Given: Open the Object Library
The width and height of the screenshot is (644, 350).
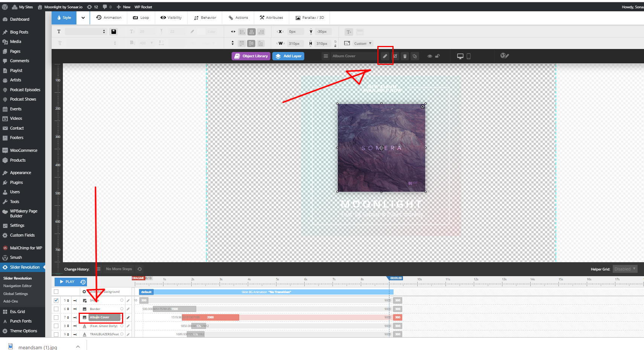Looking at the screenshot, I should (251, 56).
